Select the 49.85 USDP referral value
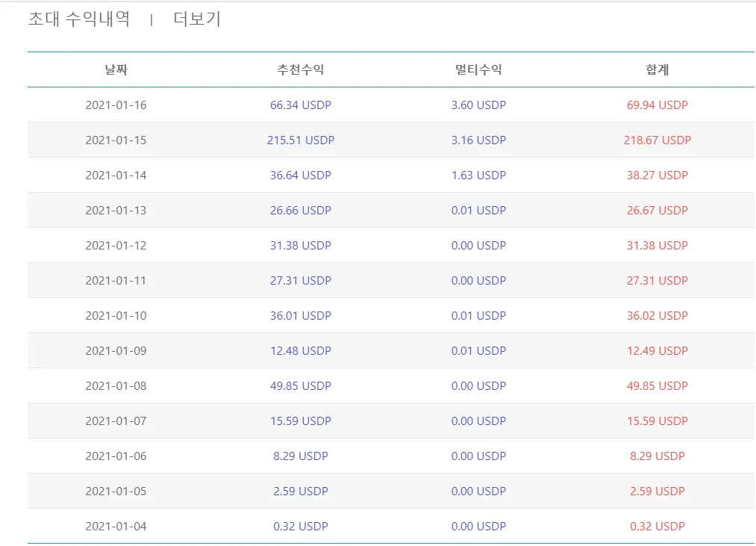756x546 pixels. pyautogui.click(x=300, y=385)
